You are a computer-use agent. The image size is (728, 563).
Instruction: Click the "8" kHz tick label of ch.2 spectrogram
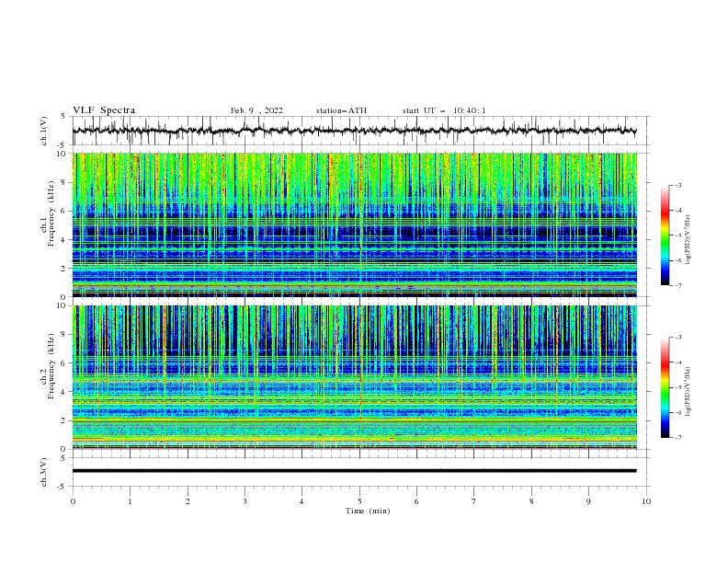point(64,335)
